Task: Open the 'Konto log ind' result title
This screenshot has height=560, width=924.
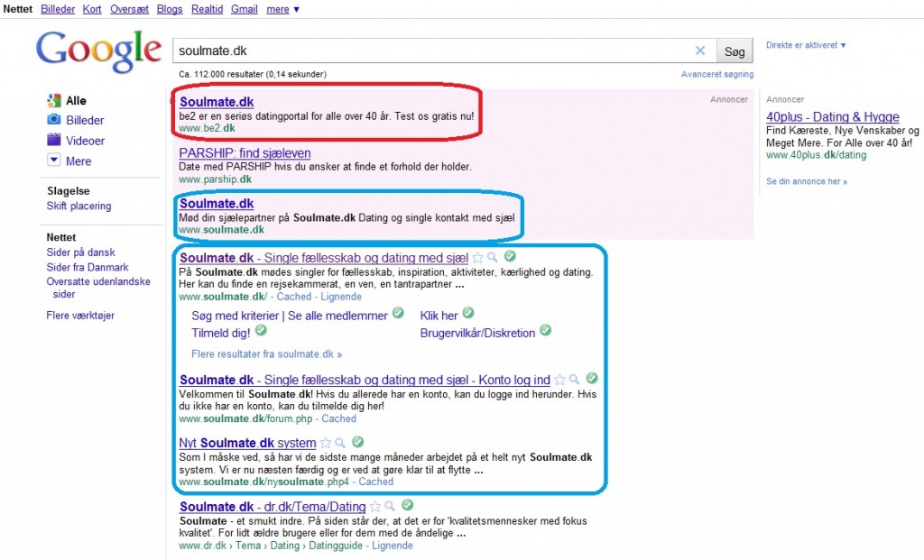Action: [x=365, y=380]
